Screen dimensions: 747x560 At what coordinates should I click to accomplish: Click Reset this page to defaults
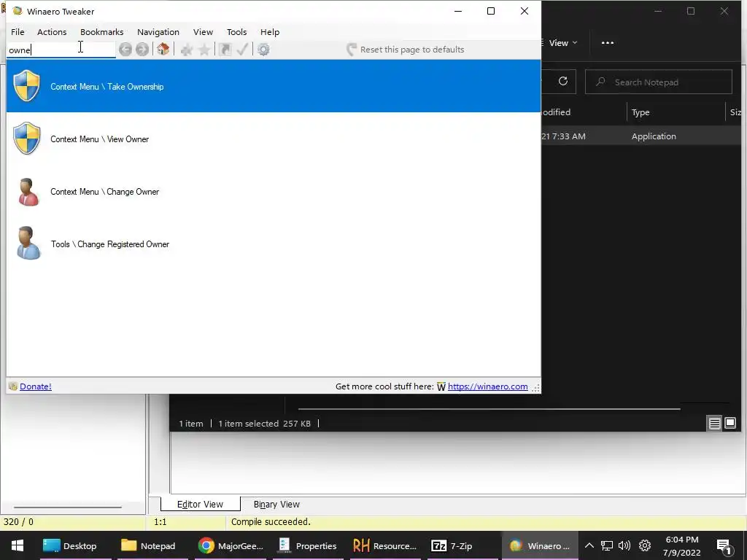coord(406,50)
